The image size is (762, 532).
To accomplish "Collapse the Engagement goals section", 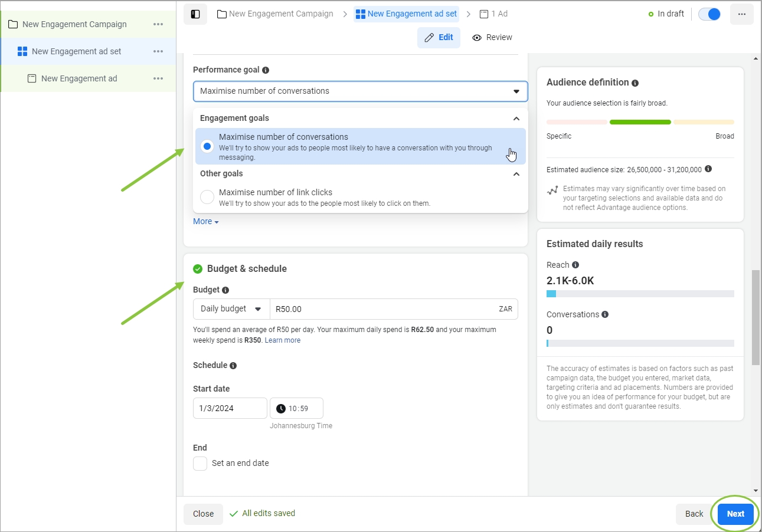I will pyautogui.click(x=516, y=119).
